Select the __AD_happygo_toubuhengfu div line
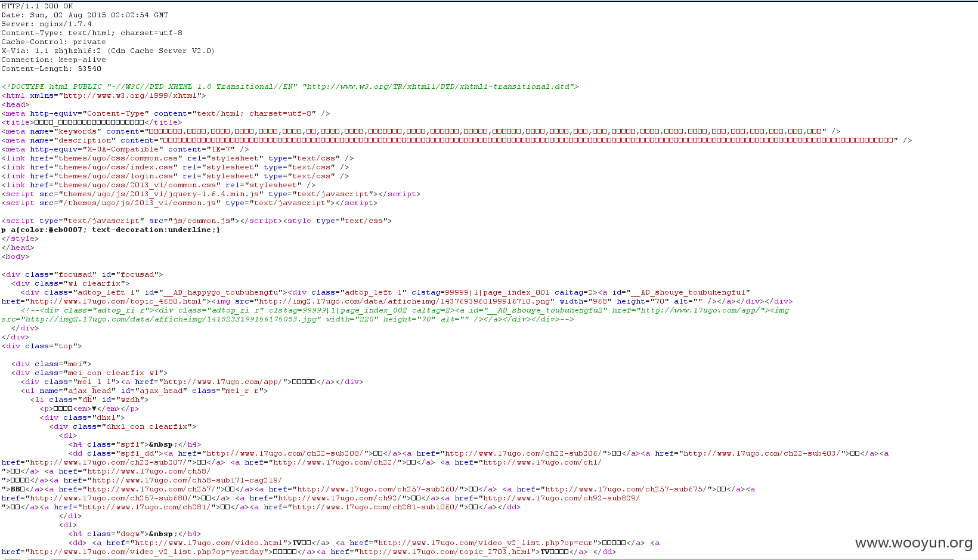 [x=386, y=292]
